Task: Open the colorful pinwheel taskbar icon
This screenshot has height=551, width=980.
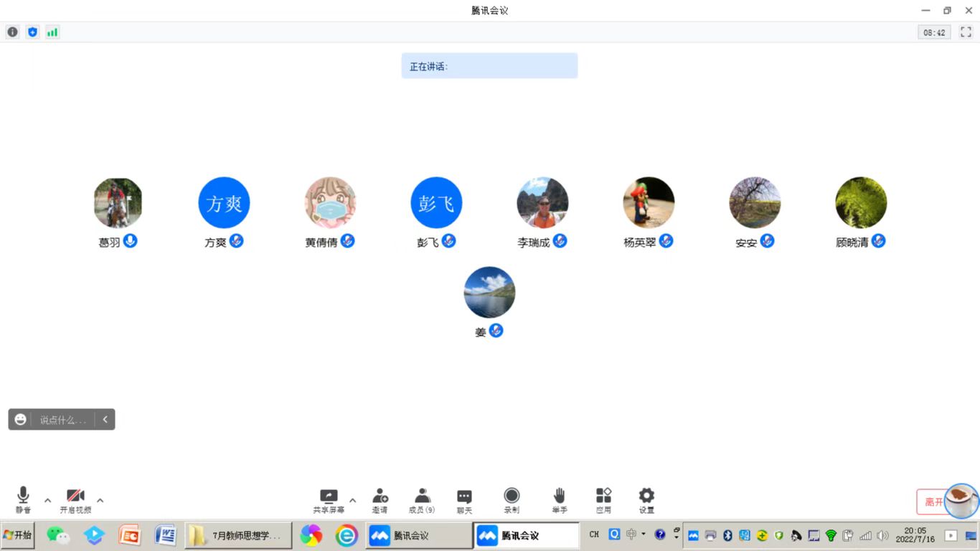Action: pyautogui.click(x=311, y=535)
